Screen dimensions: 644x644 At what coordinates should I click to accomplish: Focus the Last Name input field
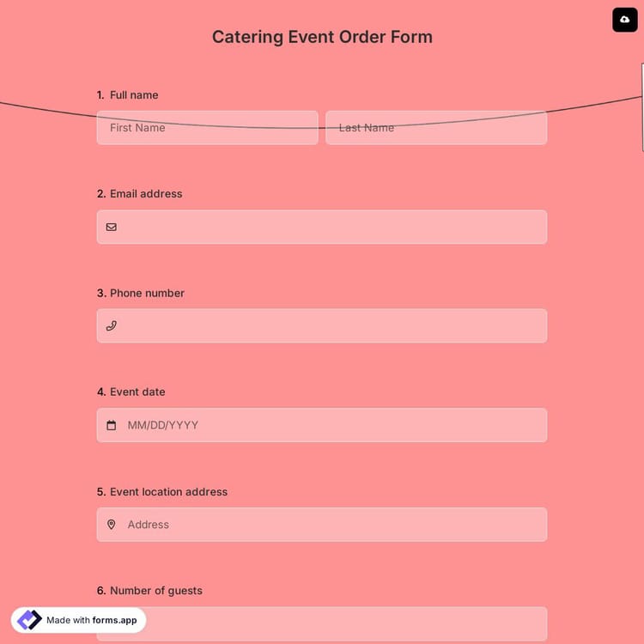(x=436, y=128)
